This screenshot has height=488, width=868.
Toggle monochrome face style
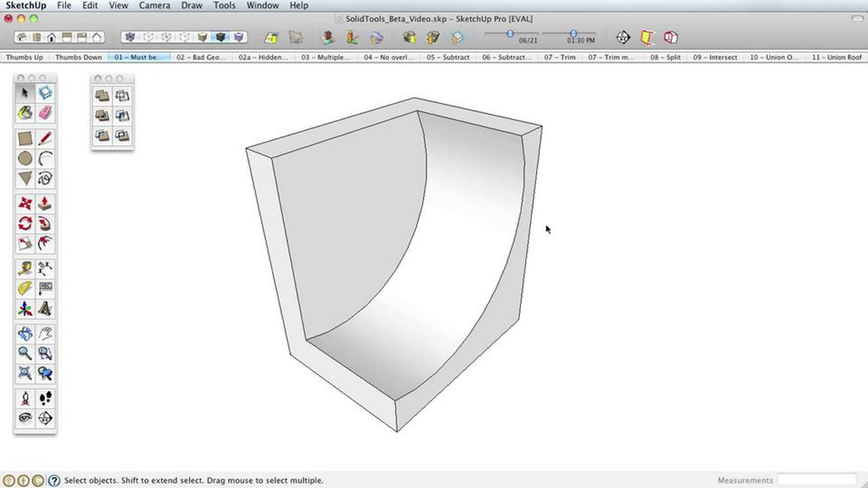(239, 37)
